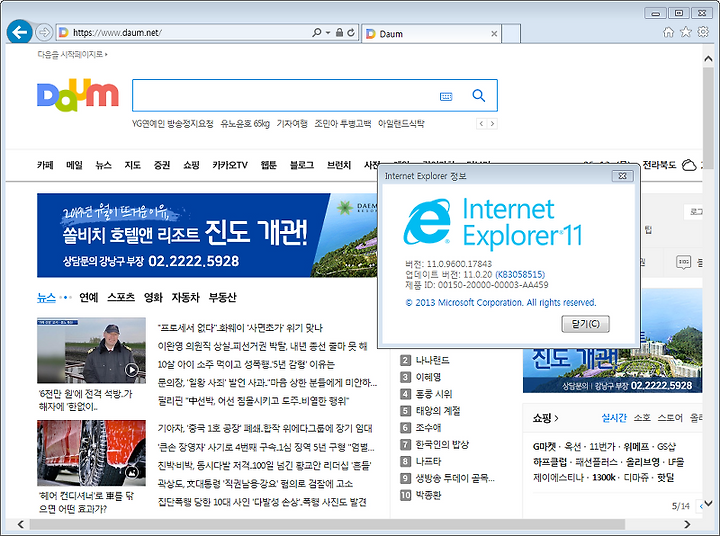Click the security lock icon in address bar
Image resolution: width=720 pixels, height=536 pixels.
(x=339, y=33)
